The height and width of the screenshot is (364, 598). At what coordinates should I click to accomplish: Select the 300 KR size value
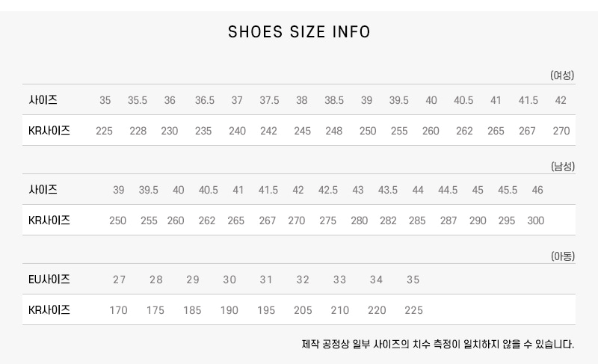pyautogui.click(x=536, y=220)
